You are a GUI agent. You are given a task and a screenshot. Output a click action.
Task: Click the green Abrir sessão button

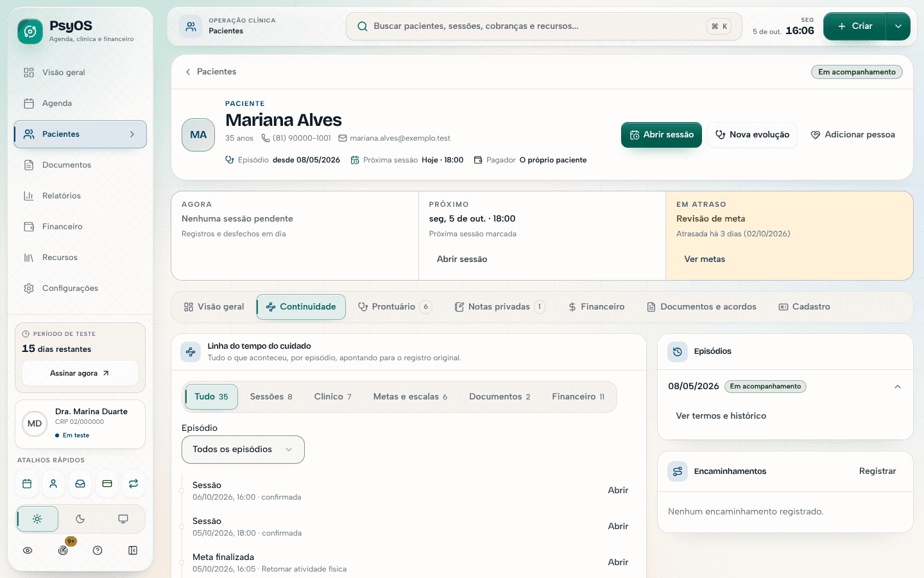pos(662,135)
